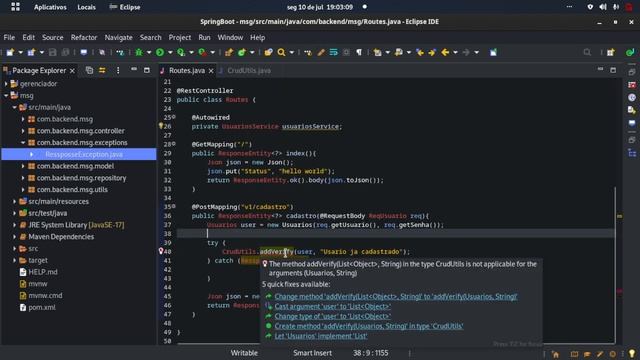This screenshot has height=360, width=640.
Task: Expand the gerenciador project
Action: [x=6, y=84]
